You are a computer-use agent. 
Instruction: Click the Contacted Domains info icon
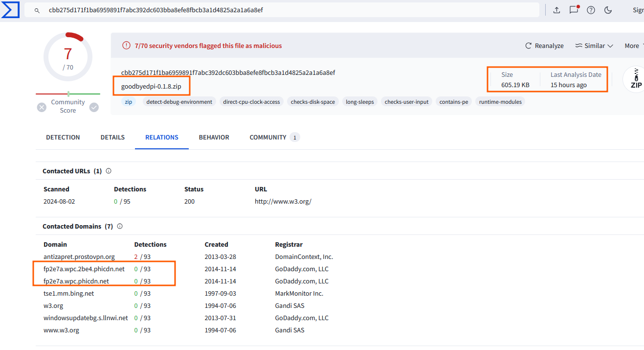tap(120, 227)
